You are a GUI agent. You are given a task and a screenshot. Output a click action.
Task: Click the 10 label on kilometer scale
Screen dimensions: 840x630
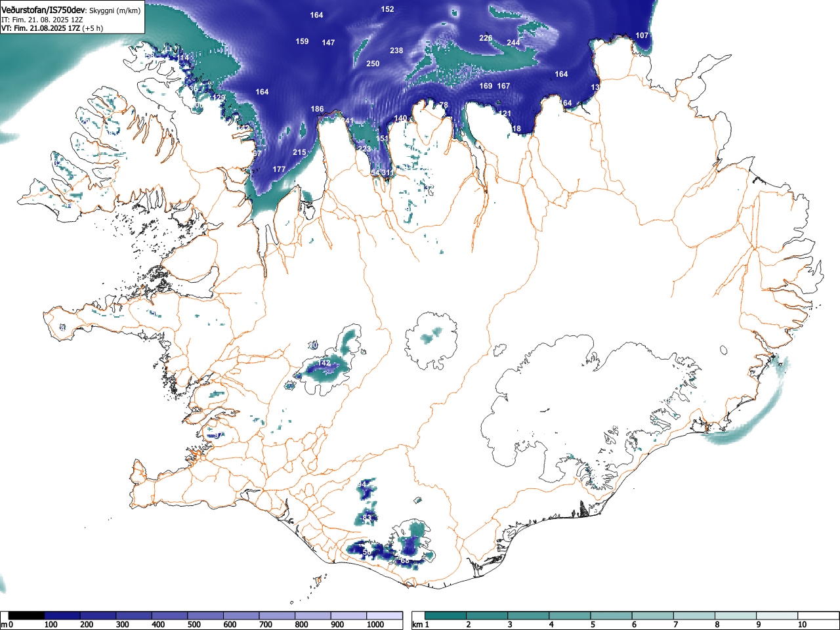802,625
